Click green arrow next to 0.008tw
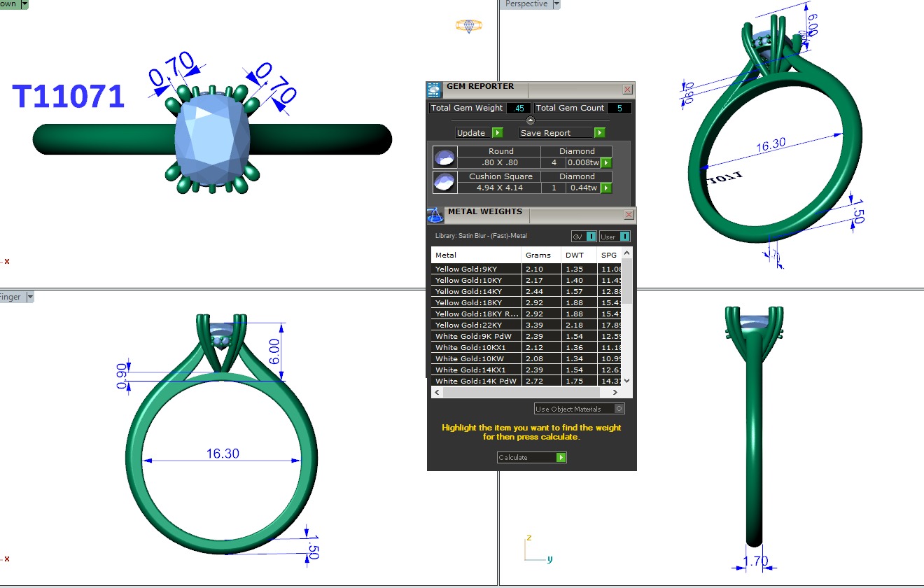Image resolution: width=924 pixels, height=588 pixels. [606, 163]
